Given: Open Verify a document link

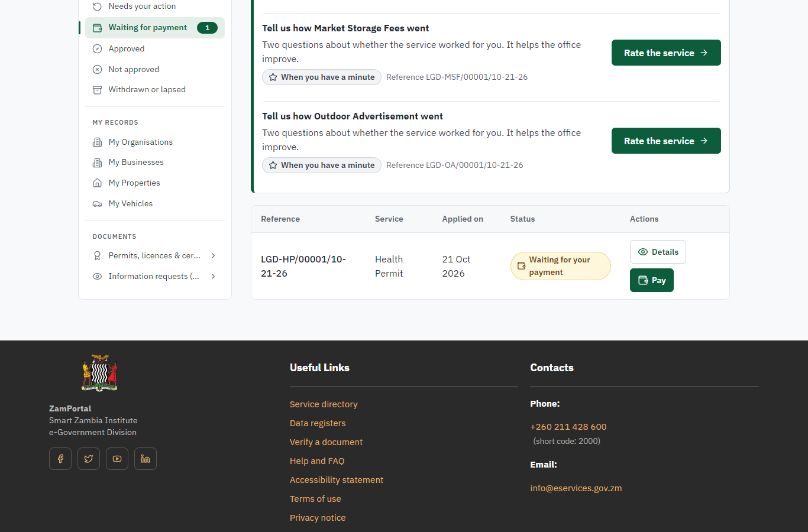Looking at the screenshot, I should pyautogui.click(x=326, y=442).
